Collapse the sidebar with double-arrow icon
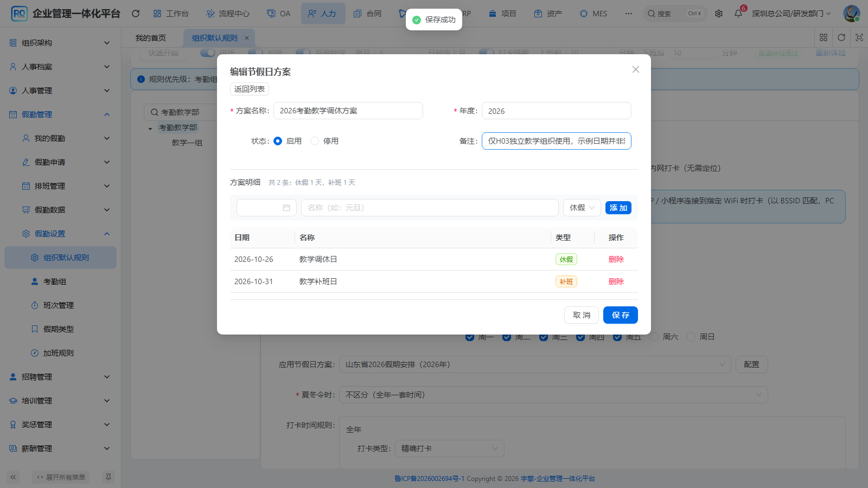Image resolution: width=868 pixels, height=488 pixels. click(13, 477)
